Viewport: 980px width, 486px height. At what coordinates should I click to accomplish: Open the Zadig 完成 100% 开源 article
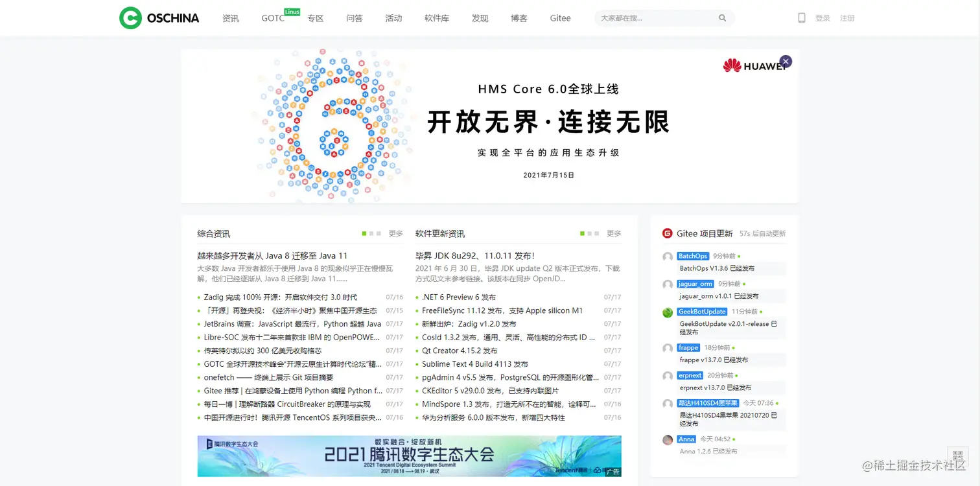click(281, 297)
